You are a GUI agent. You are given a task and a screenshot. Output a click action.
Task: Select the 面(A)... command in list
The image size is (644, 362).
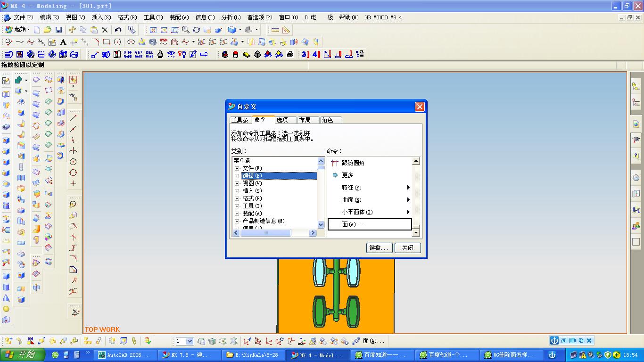(x=370, y=224)
